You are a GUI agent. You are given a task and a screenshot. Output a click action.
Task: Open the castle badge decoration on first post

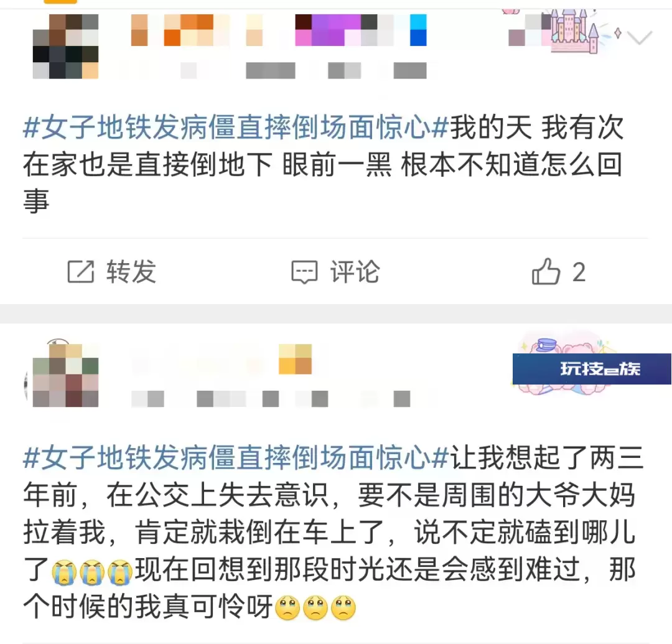(x=572, y=31)
